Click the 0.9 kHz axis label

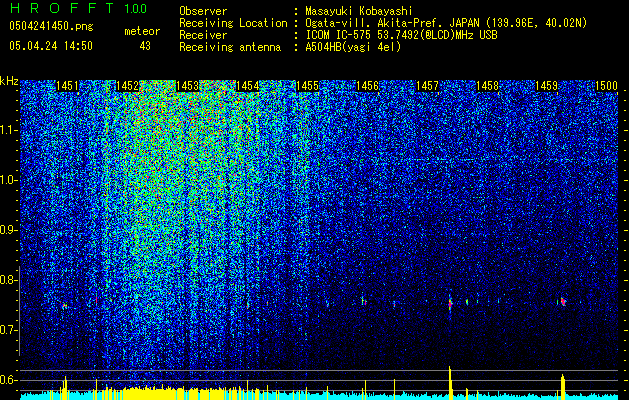[x=9, y=230]
